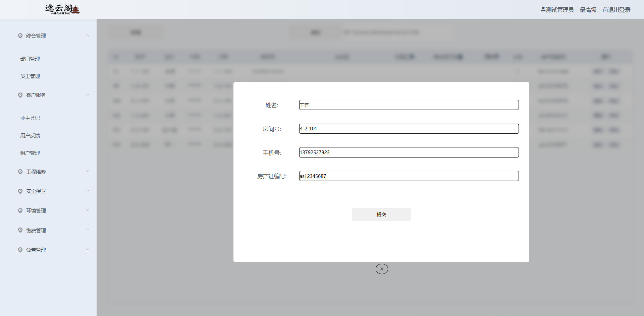The width and height of the screenshot is (644, 316).
Task: Expand the 工程维修 chevron
Action: pyautogui.click(x=88, y=172)
